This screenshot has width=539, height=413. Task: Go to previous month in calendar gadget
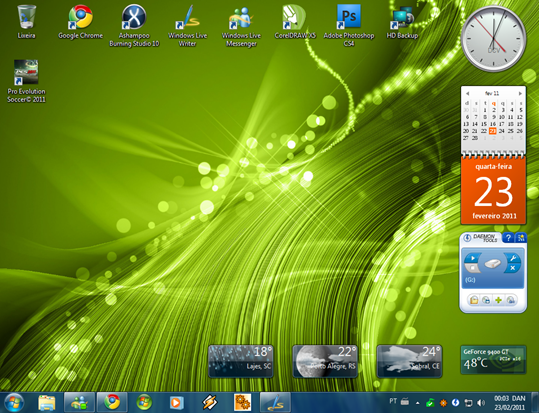467,94
